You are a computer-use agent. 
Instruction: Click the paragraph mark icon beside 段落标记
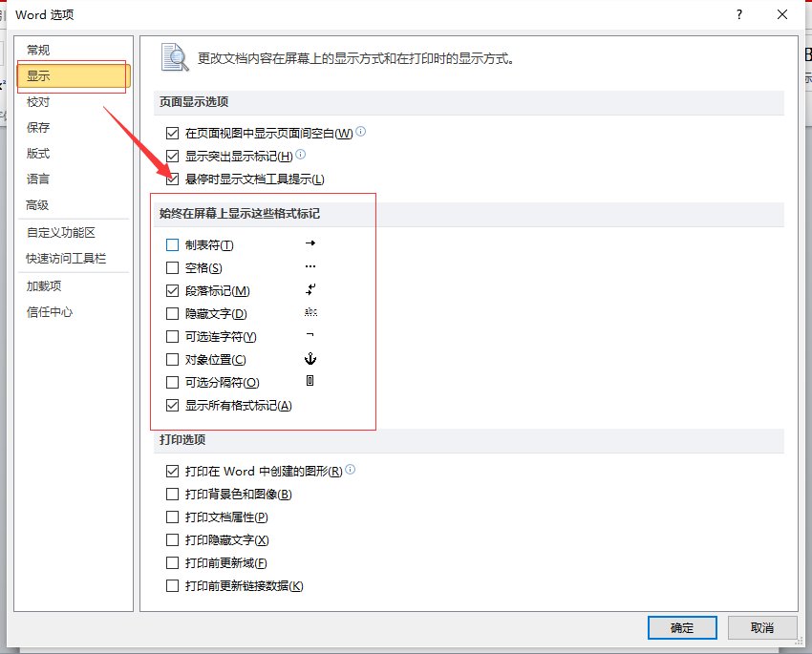tap(310, 289)
